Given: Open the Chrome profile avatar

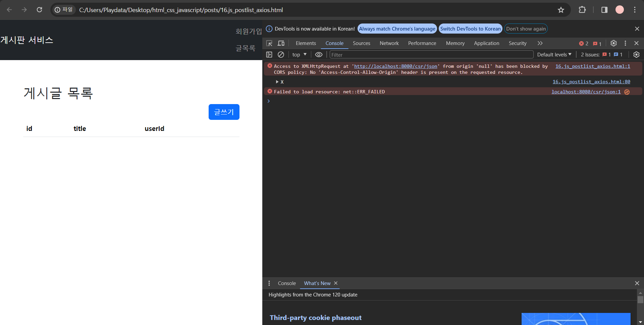Looking at the screenshot, I should coord(620,10).
